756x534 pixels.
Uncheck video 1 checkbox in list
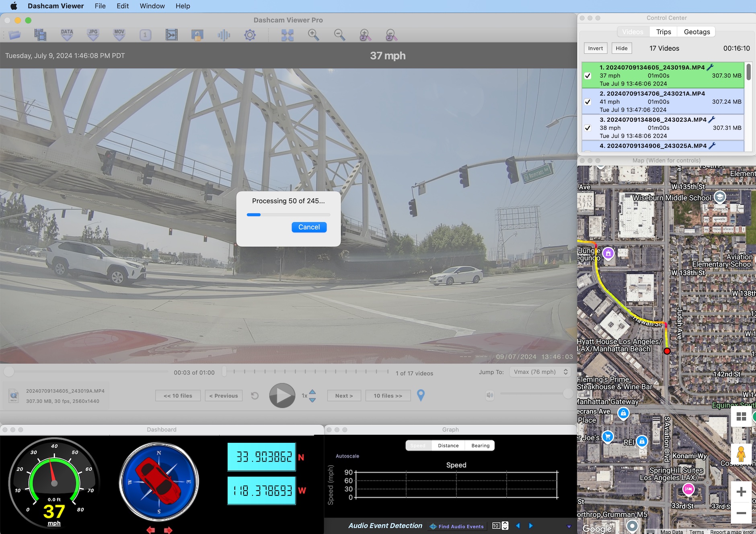588,76
